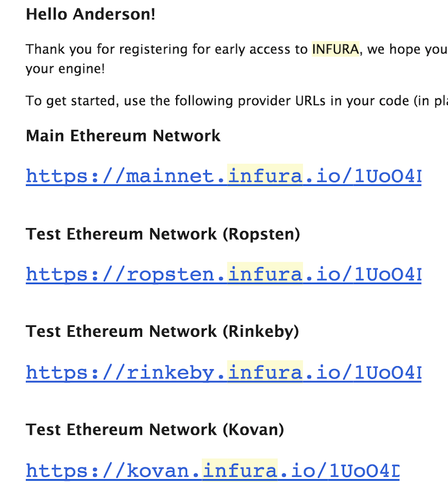The image size is (448, 495).
Task: Click the "Hello Anderson!" greeting heading
Action: point(90,14)
